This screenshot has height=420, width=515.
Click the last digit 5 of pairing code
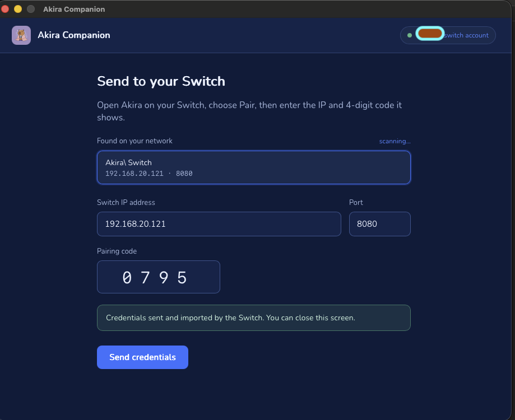coord(182,278)
